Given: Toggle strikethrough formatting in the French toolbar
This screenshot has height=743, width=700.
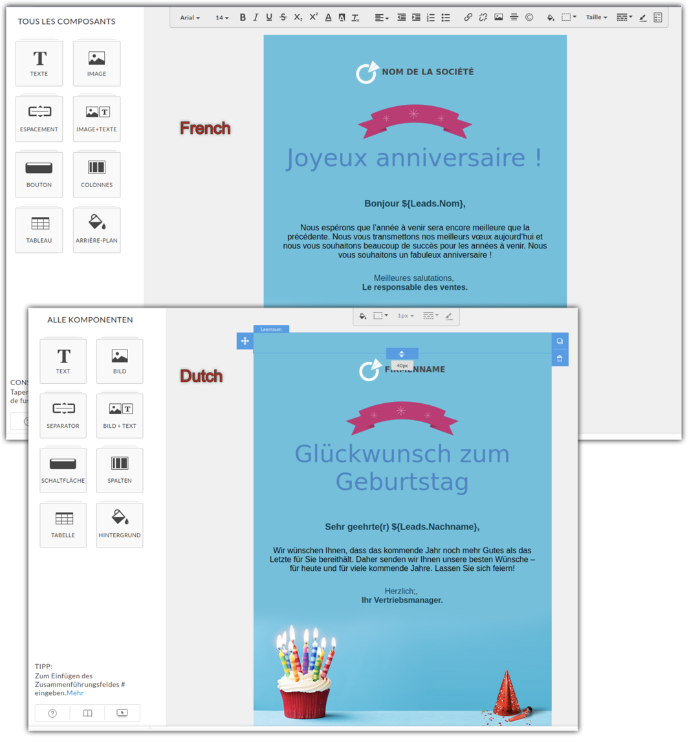Looking at the screenshot, I should pos(283,17).
